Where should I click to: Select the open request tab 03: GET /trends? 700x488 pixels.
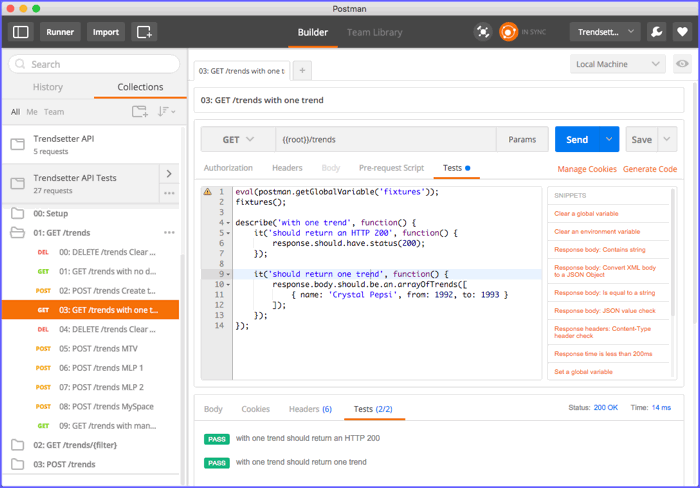[242, 71]
